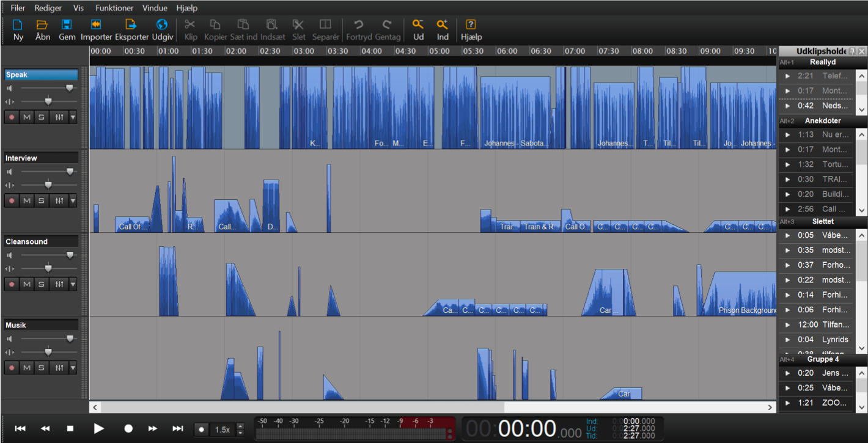Image resolution: width=868 pixels, height=443 pixels.
Task: Click the Importer toolbar icon
Action: point(96,25)
